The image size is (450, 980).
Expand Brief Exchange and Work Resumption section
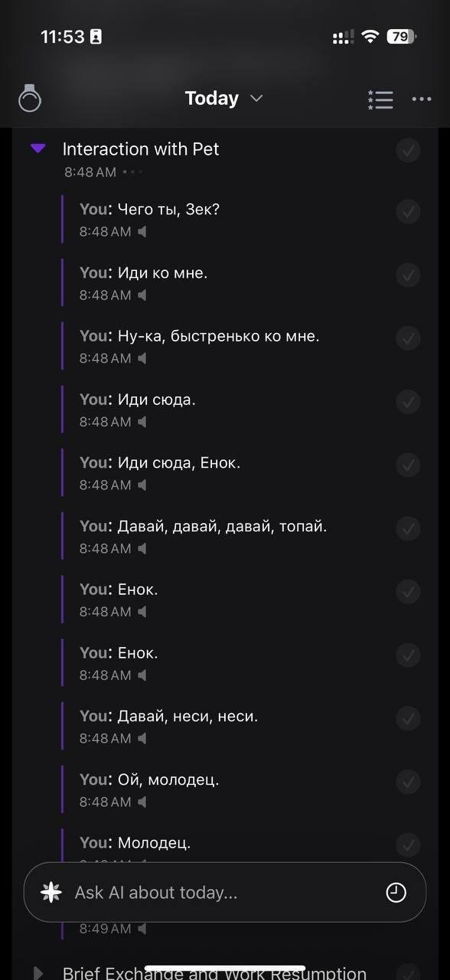(37, 972)
